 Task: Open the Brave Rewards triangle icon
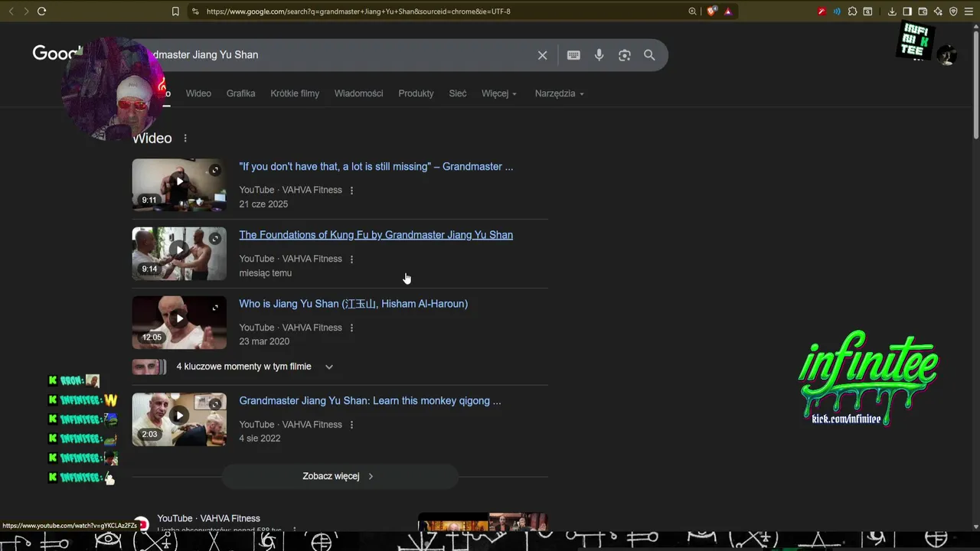727,11
